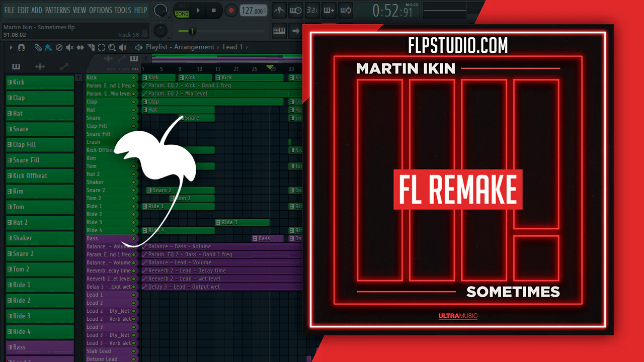The width and height of the screenshot is (644, 362).
Task: Mute the Clap track via its green dot
Action: [134, 102]
